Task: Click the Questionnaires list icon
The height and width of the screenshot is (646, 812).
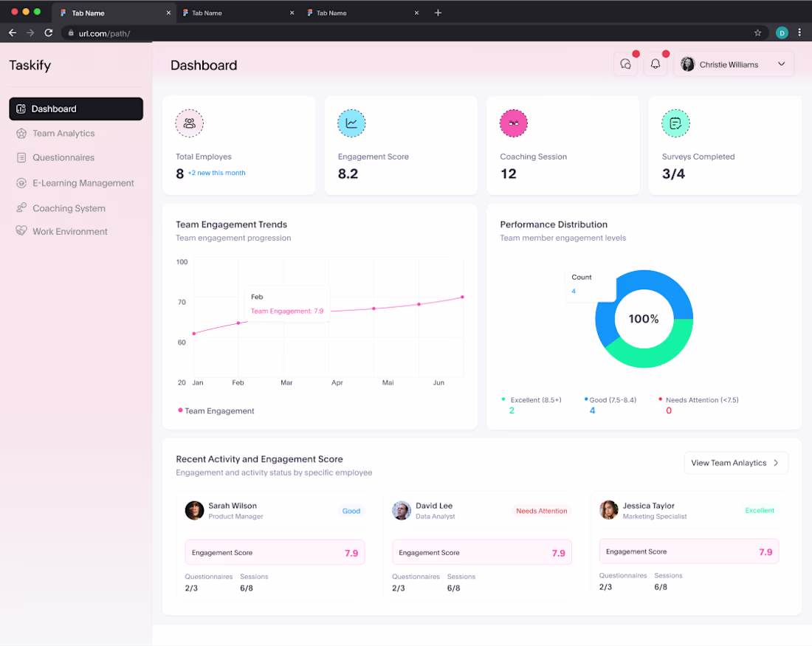Action: point(21,157)
